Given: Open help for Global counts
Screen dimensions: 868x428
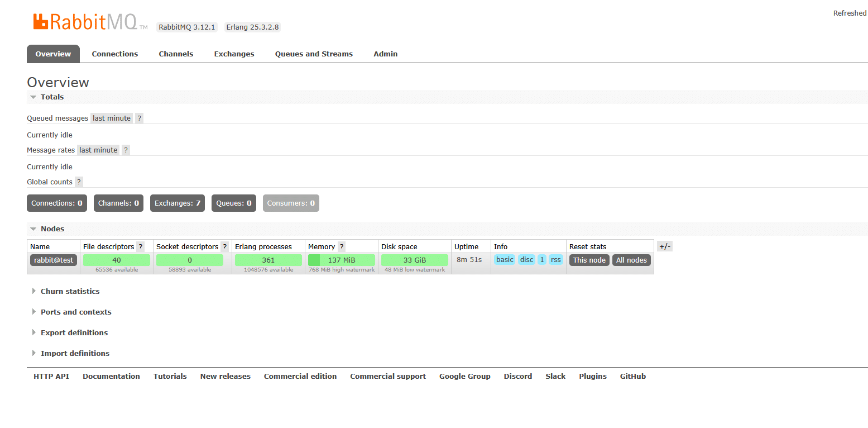Looking at the screenshot, I should (x=78, y=182).
